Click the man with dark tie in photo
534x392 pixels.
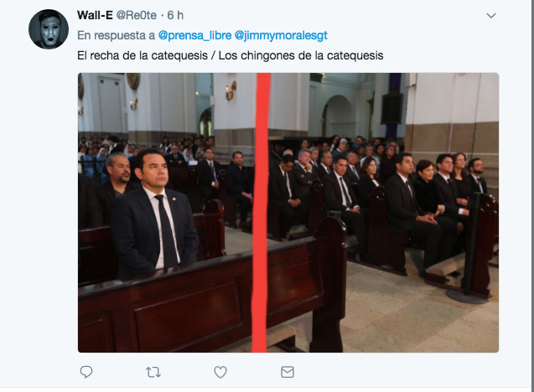(154, 214)
